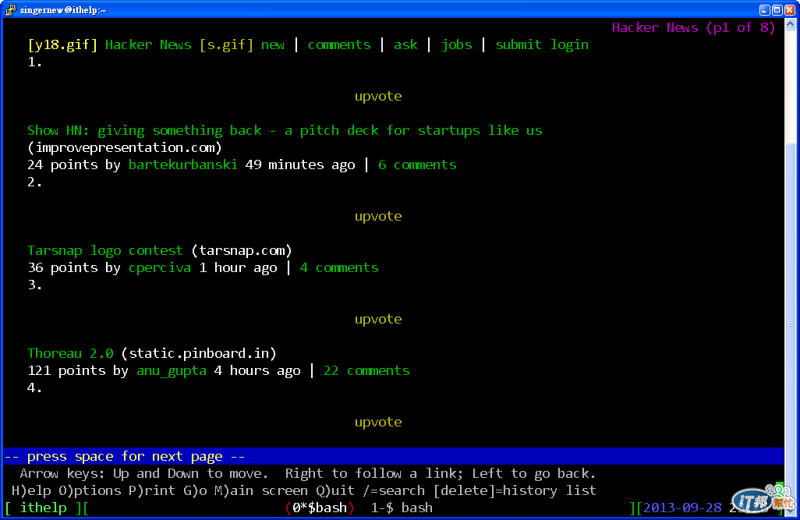Click '(tarsnap.com)' domain text
The height and width of the screenshot is (520, 800).
(x=242, y=251)
